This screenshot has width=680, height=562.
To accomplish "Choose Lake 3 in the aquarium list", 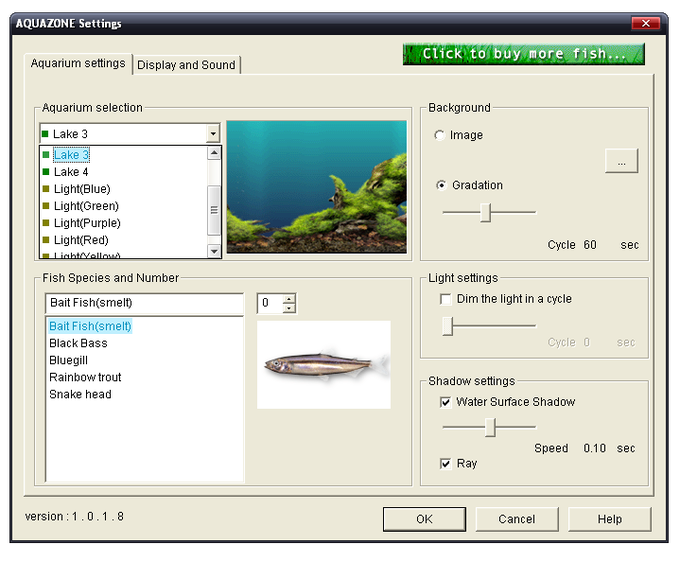I will click(71, 155).
